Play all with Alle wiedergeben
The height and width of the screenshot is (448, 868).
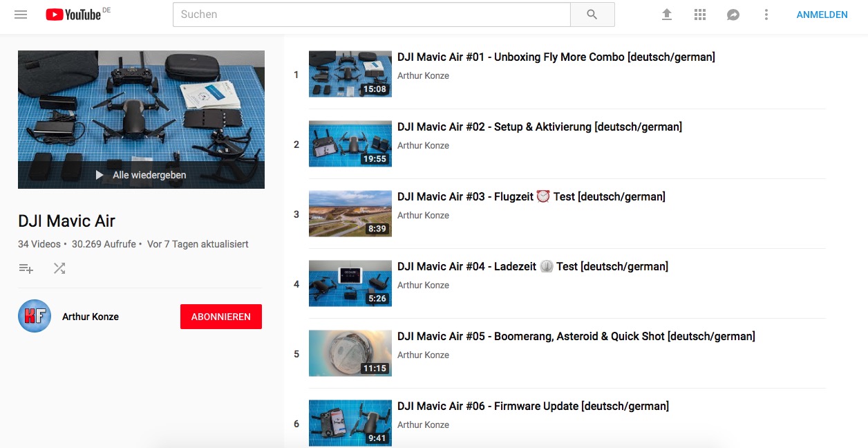[141, 175]
